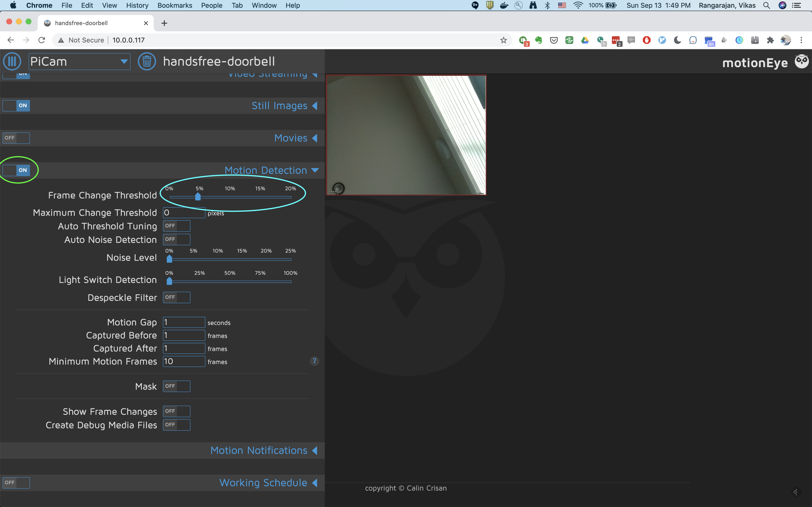812x507 pixels.
Task: Click the PiCam camera selector icon
Action: [78, 61]
